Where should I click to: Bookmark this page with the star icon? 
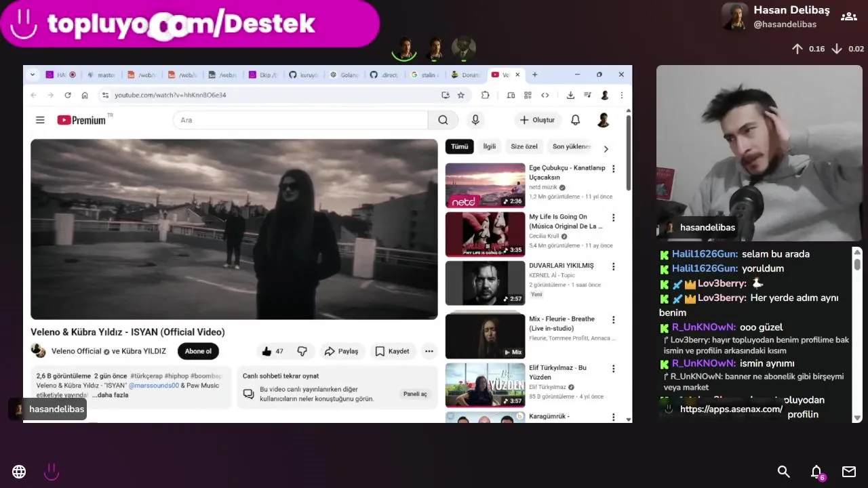click(461, 95)
